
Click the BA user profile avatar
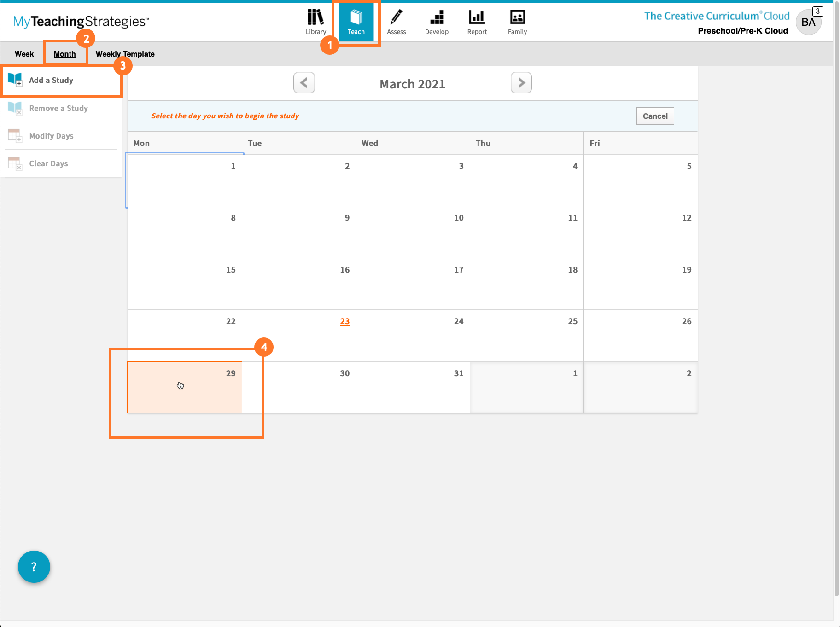click(808, 22)
